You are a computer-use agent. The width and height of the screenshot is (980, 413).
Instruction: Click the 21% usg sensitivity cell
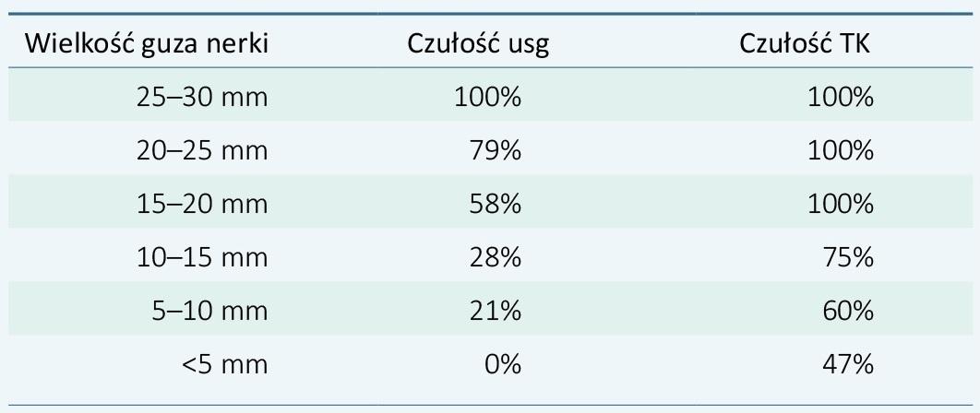coord(495,311)
